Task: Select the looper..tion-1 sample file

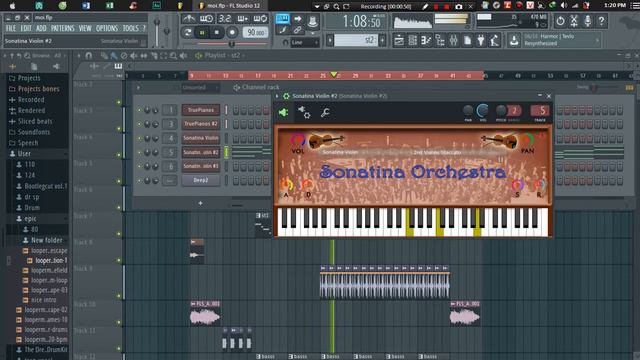Action: coord(51,260)
